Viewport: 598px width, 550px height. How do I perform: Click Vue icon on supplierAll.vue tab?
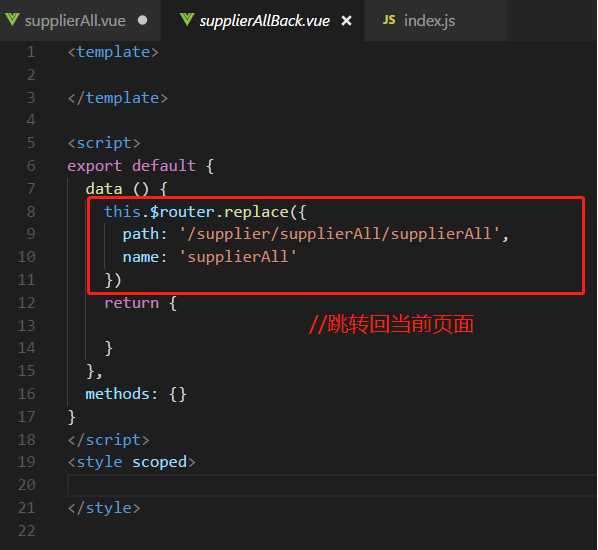12,19
